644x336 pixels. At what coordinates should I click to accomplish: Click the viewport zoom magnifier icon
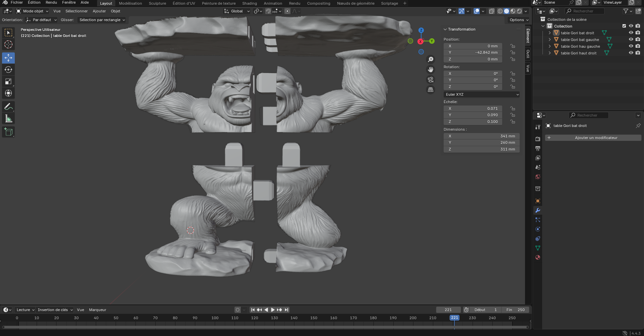430,59
